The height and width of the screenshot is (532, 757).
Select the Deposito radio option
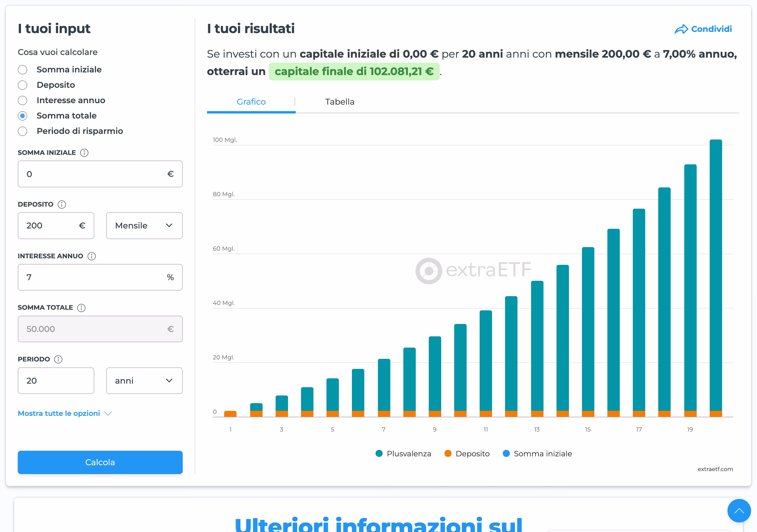coord(22,85)
